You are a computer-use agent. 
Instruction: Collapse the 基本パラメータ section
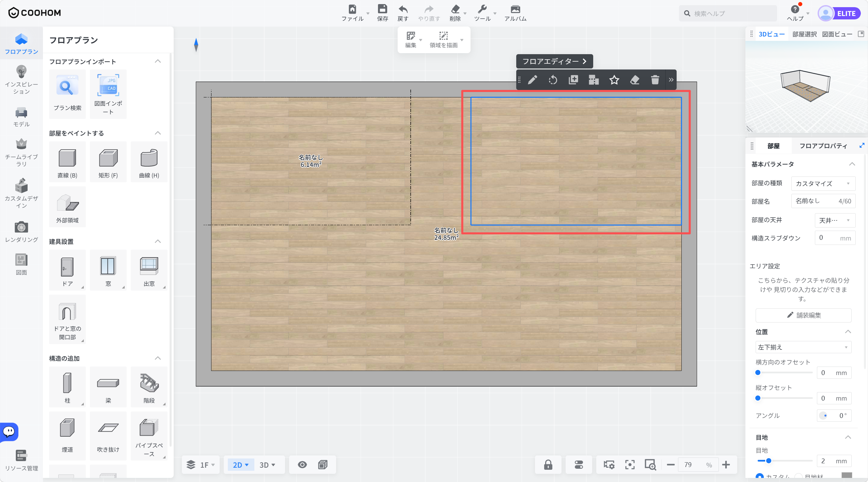(852, 164)
